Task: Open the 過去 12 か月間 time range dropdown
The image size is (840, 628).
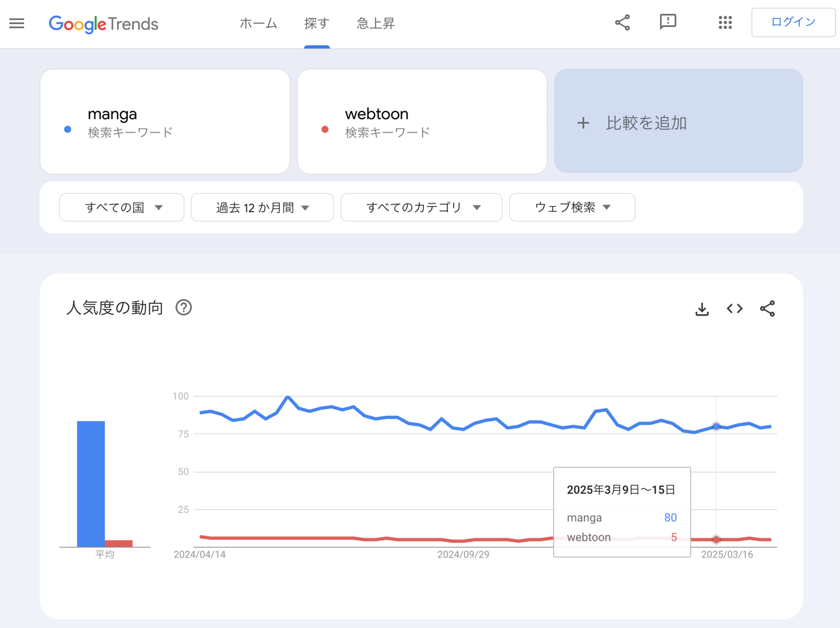Action: (x=262, y=207)
